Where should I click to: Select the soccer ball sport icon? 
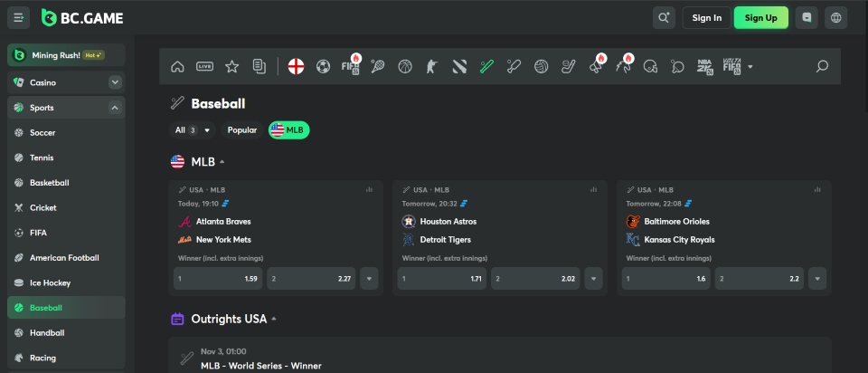[323, 66]
